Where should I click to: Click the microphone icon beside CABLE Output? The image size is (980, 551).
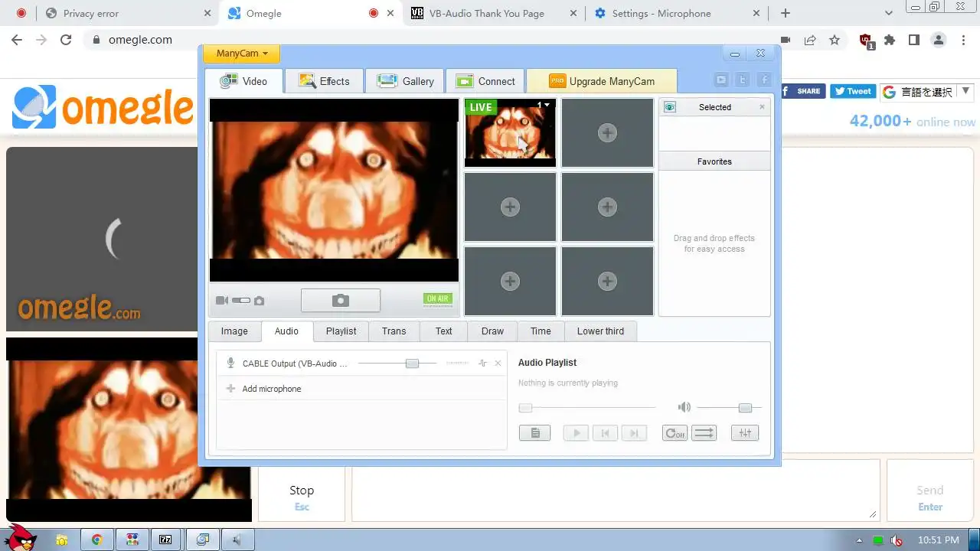pos(230,364)
